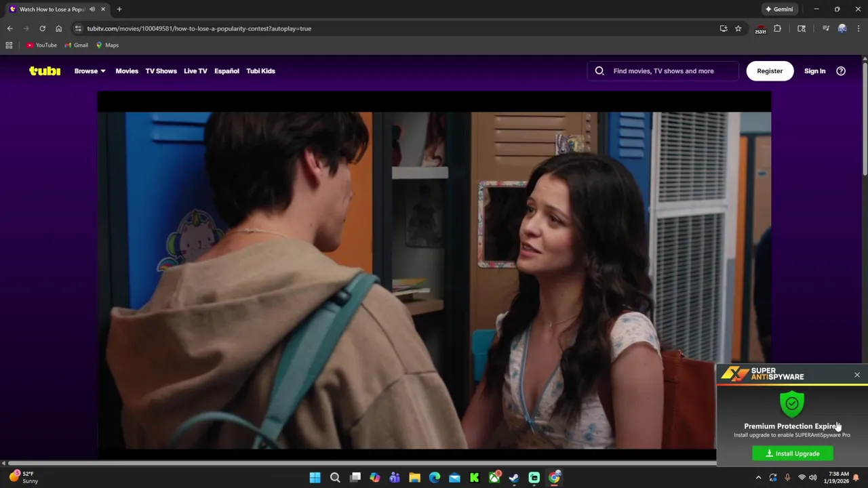Open the Extensions puzzle piece menu
The height and width of the screenshot is (488, 868).
pos(777,28)
